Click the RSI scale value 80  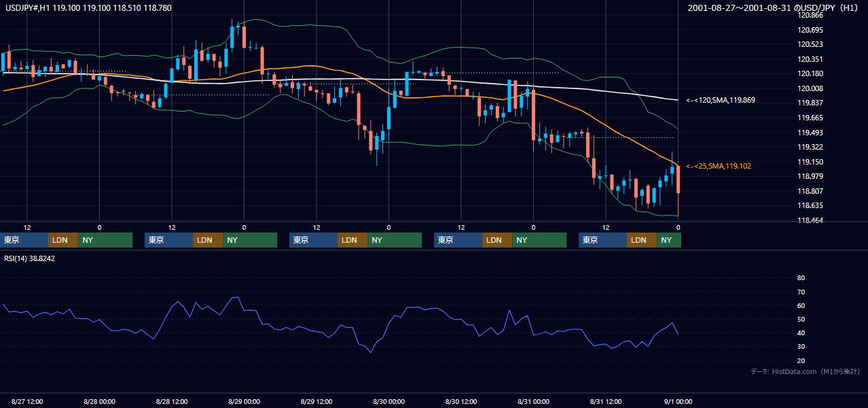click(x=801, y=278)
